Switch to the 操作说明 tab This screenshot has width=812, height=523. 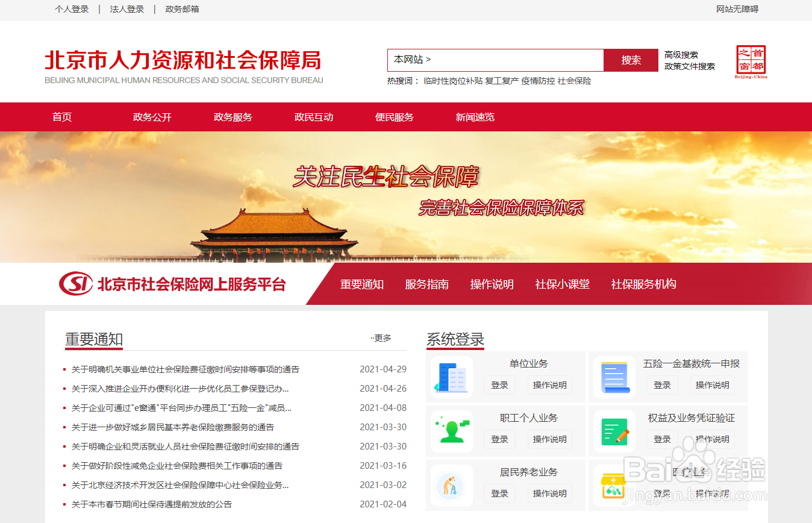pyautogui.click(x=492, y=284)
